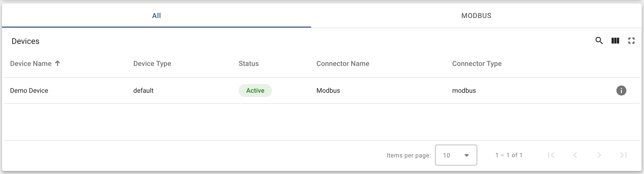The width and height of the screenshot is (644, 174).
Task: Sort by Connector Name column
Action: [343, 64]
